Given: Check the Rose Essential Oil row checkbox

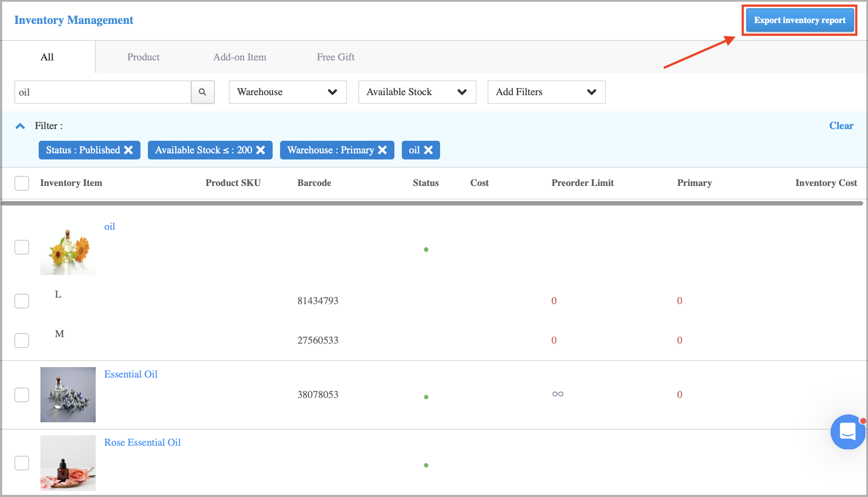Looking at the screenshot, I should click(22, 463).
